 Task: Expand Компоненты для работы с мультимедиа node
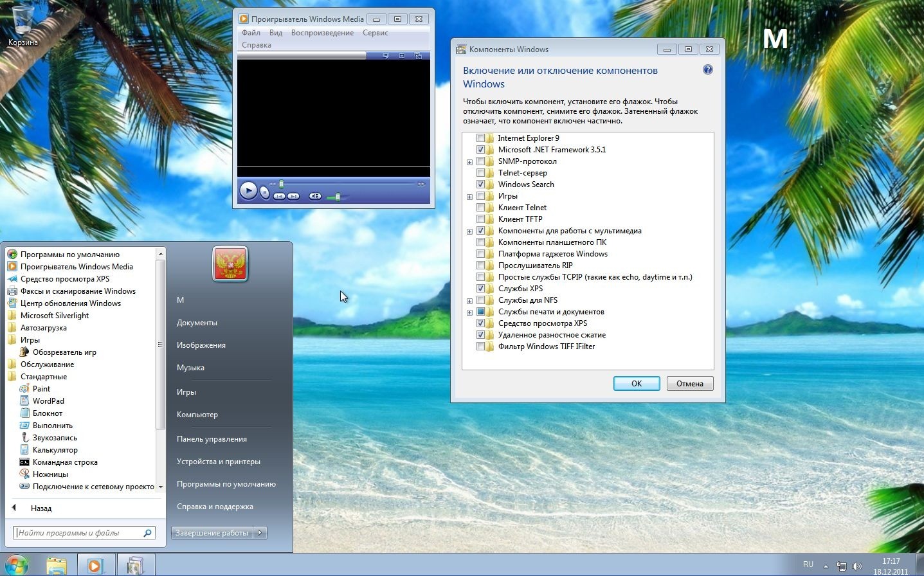(x=469, y=231)
